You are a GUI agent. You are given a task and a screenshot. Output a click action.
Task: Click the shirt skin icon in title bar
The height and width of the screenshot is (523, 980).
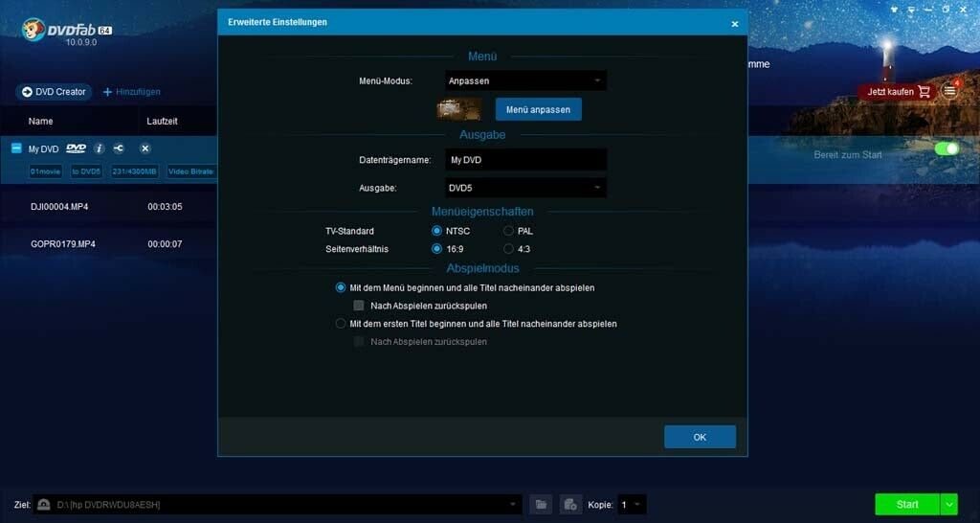pyautogui.click(x=894, y=10)
